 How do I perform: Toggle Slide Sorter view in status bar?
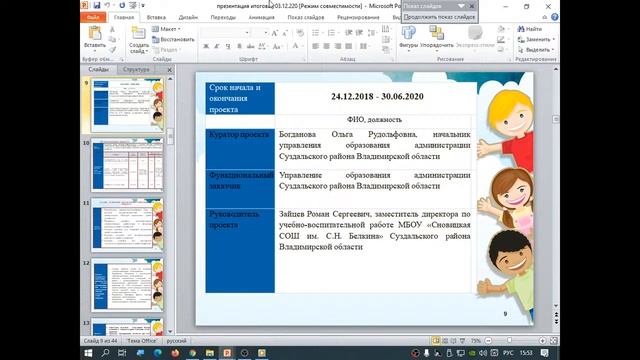pyautogui.click(x=445, y=340)
